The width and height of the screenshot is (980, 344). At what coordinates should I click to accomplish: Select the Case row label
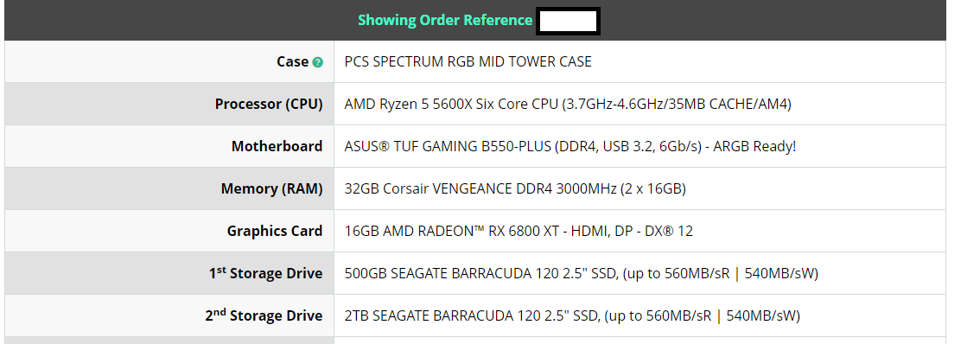point(292,62)
